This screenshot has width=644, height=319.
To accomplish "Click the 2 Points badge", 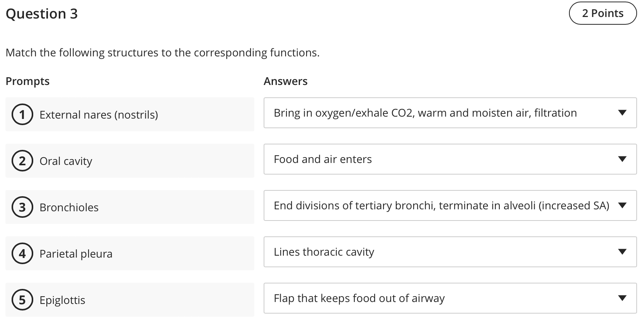I will (x=603, y=13).
